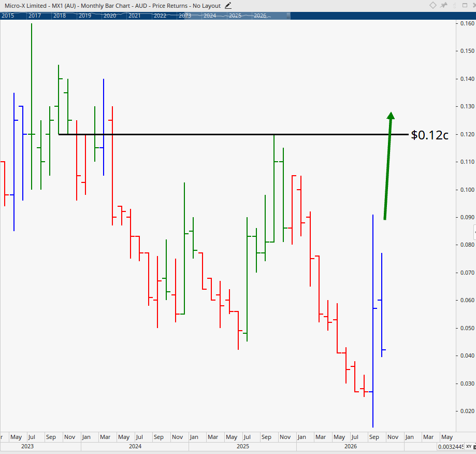Jump to 2019 in the overview timeline
This screenshot has height=454, width=476.
click(x=85, y=16)
